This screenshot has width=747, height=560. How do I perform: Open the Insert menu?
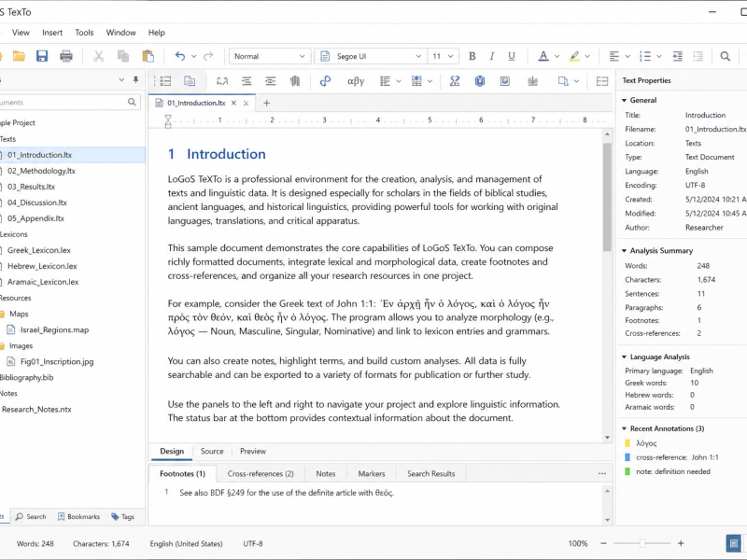coord(52,33)
